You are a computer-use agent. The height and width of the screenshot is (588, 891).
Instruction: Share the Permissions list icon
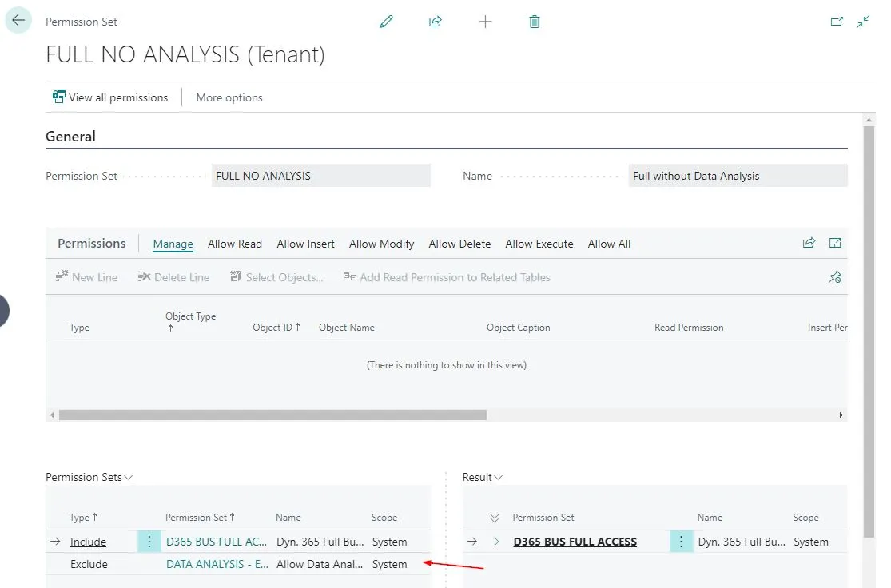tap(809, 243)
